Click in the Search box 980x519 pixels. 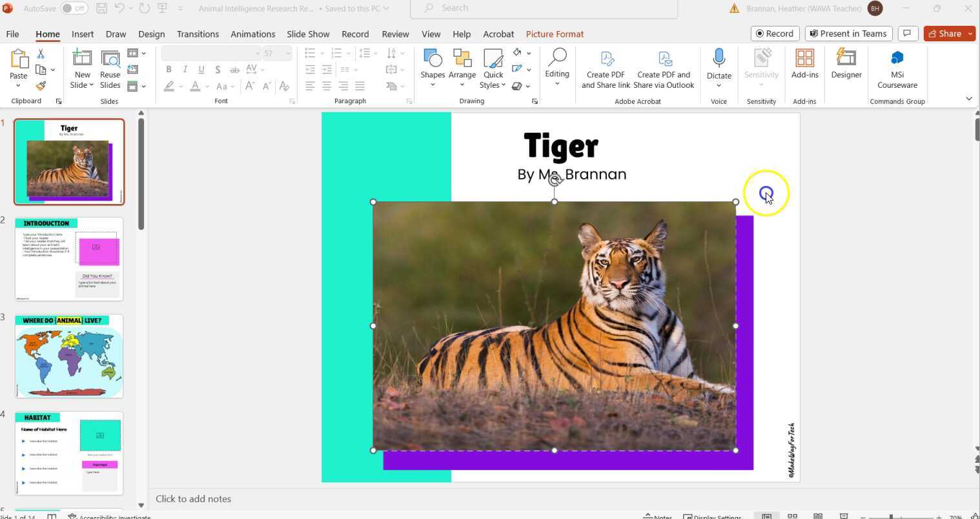544,8
